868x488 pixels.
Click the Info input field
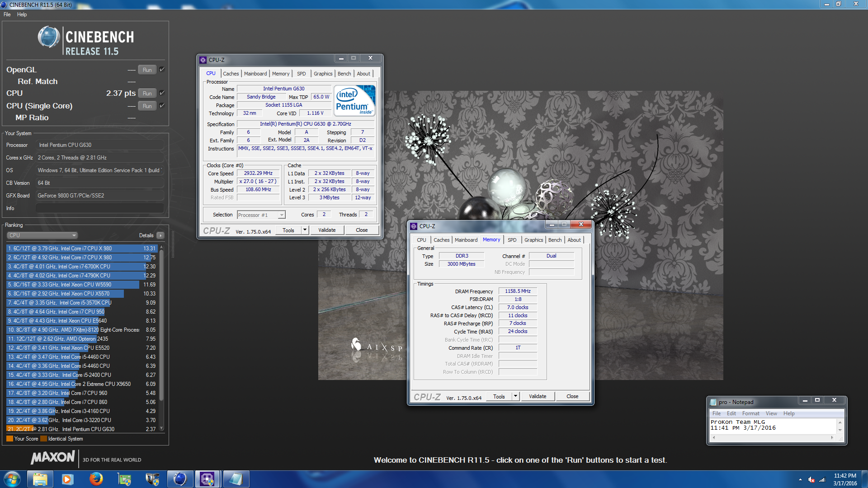click(x=99, y=208)
